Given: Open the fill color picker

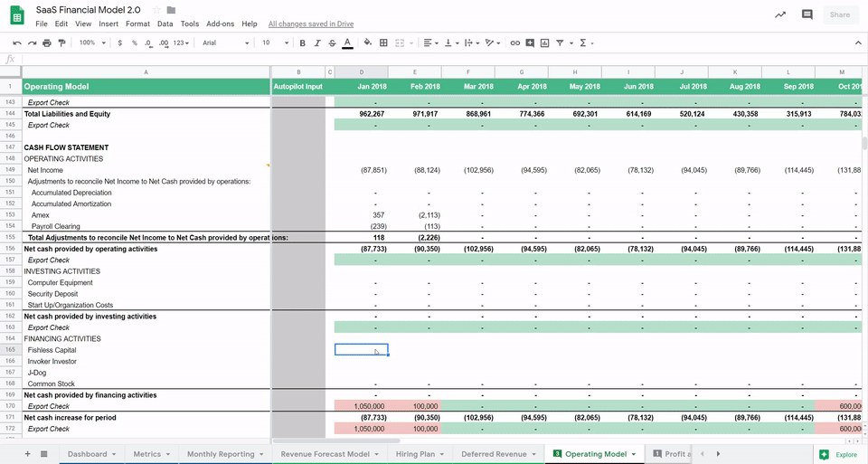Looking at the screenshot, I should point(367,43).
